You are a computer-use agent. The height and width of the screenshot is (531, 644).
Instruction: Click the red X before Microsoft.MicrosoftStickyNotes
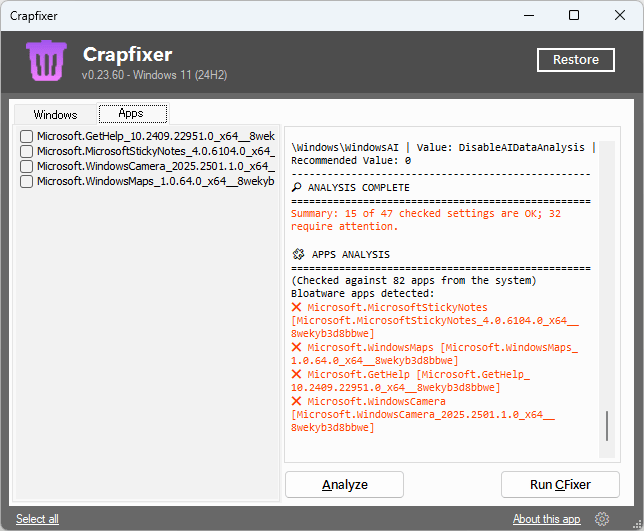pyautogui.click(x=296, y=307)
